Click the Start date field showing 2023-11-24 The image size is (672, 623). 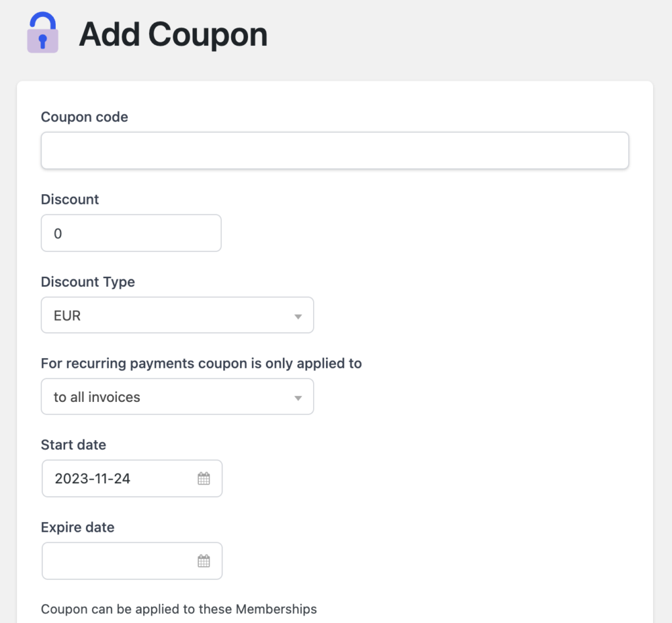point(118,478)
